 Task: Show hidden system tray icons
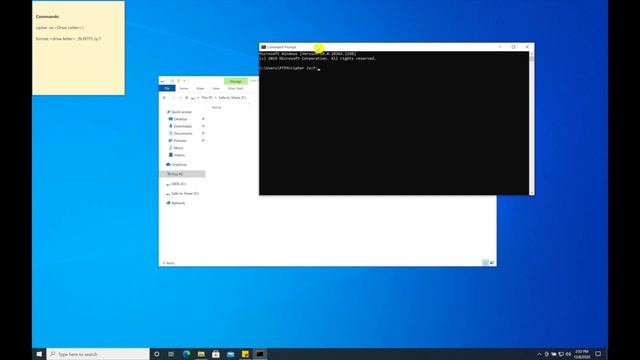point(539,354)
